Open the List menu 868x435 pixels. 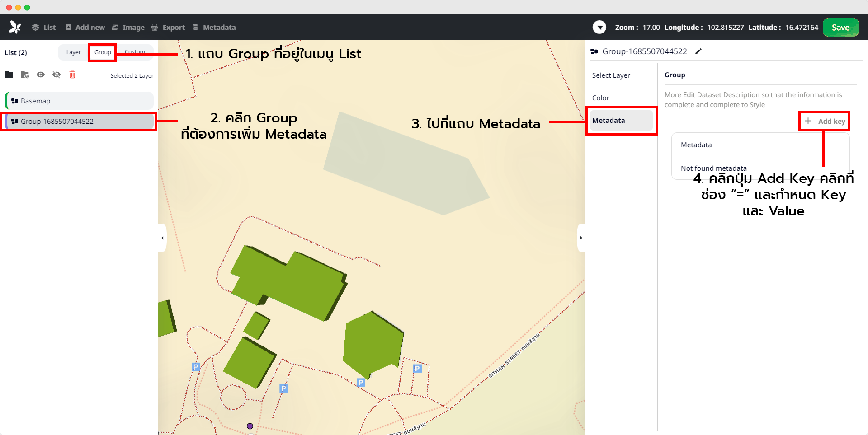(44, 27)
